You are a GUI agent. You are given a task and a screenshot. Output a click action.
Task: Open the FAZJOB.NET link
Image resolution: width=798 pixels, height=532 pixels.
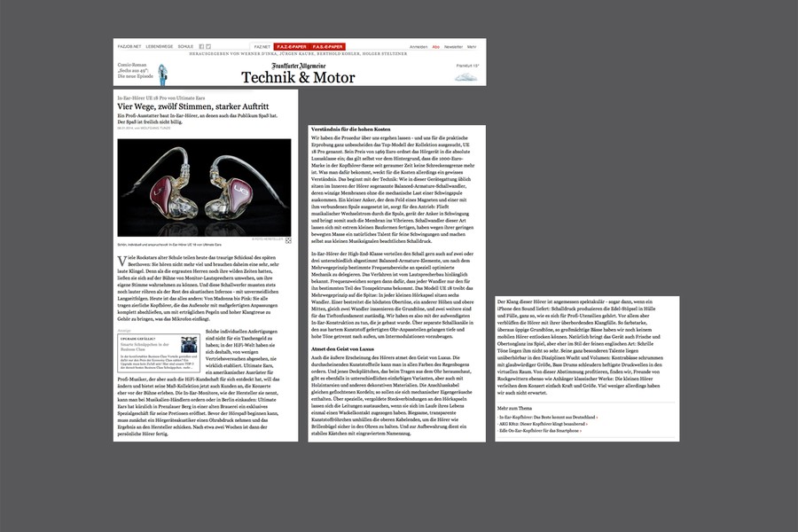tap(129, 46)
